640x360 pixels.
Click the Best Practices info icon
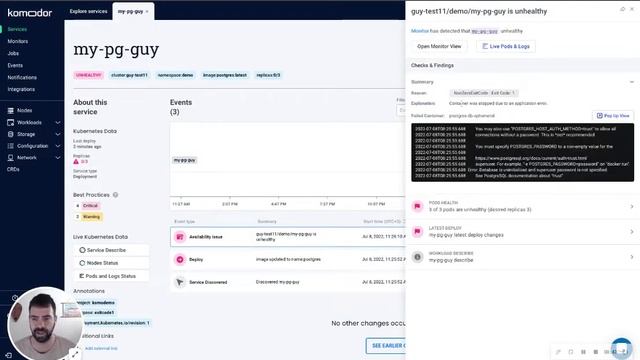tap(116, 195)
